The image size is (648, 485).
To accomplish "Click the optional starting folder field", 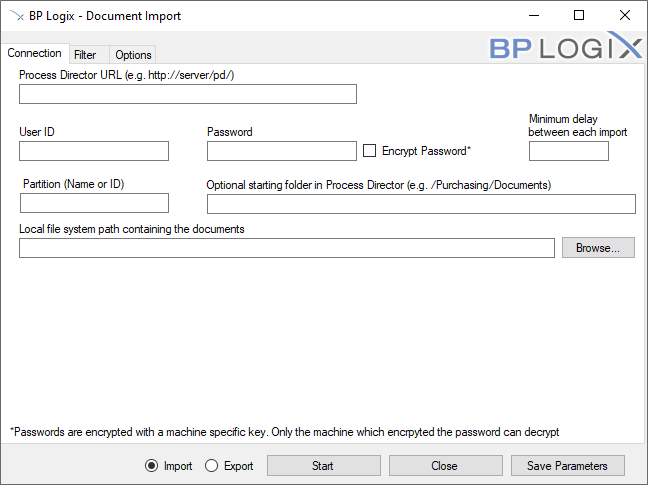I will click(421, 204).
